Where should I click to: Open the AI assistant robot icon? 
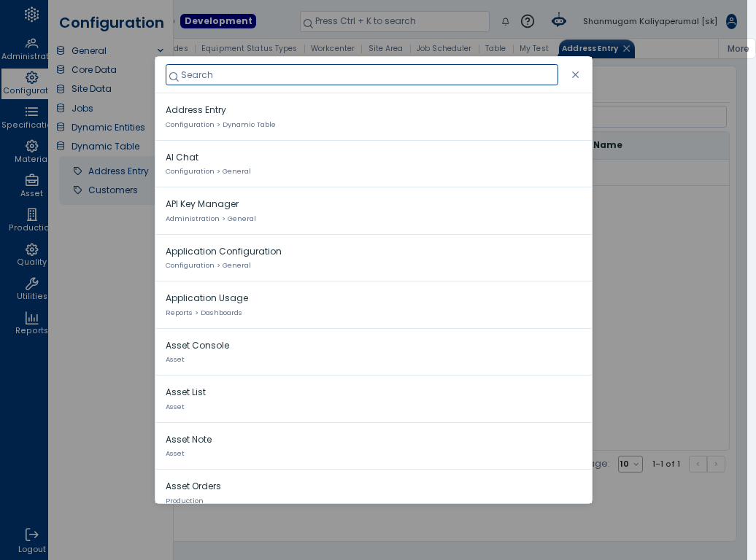tap(559, 20)
